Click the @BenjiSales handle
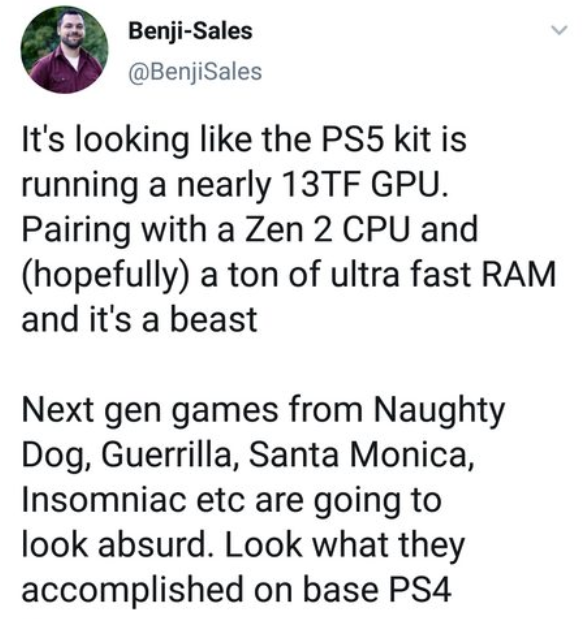The height and width of the screenshot is (619, 582). pos(195,72)
